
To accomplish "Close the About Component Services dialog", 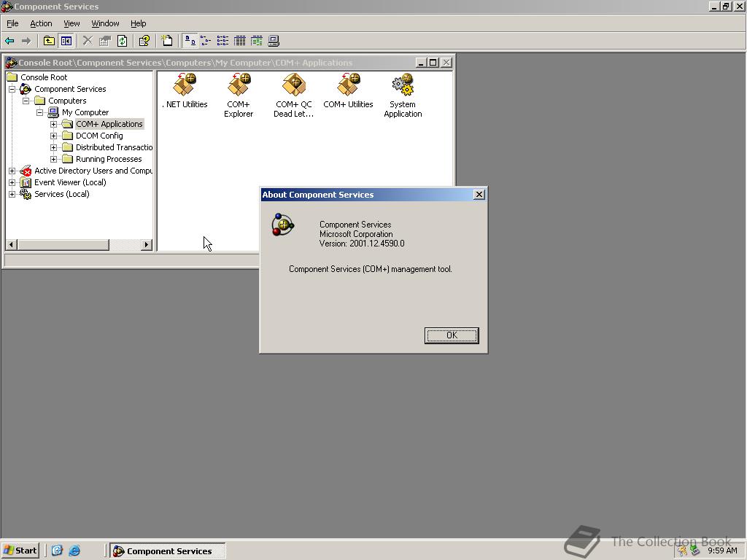I will pyautogui.click(x=479, y=194).
